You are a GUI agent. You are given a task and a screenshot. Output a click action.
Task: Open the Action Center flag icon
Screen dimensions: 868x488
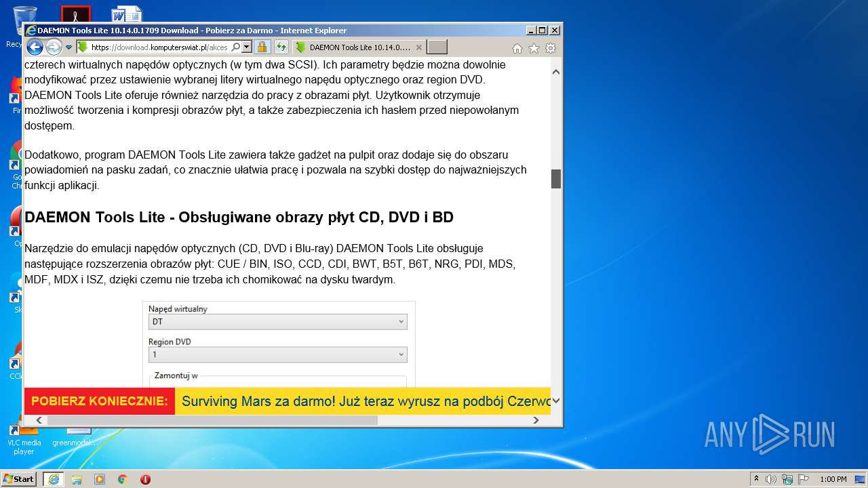click(804, 479)
